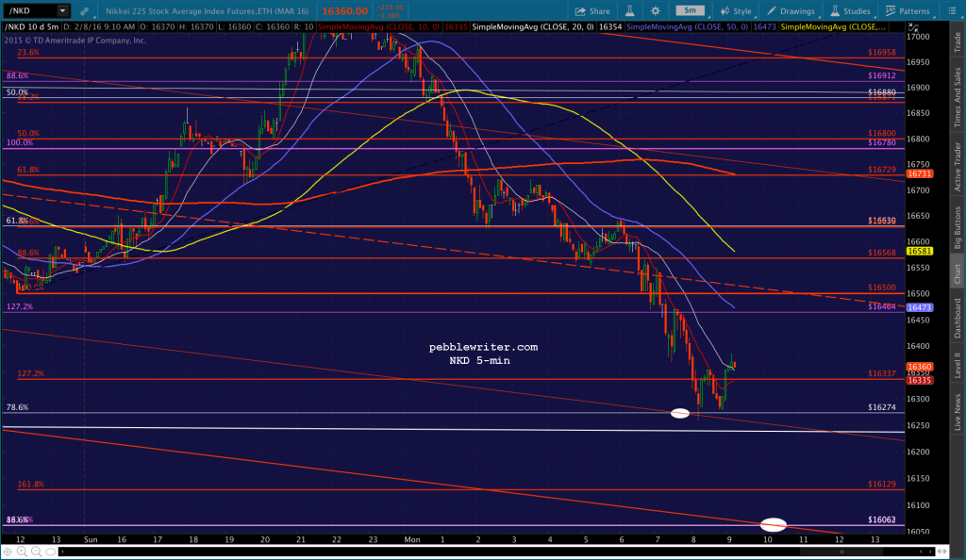Click the white oval marker near 16274

click(x=679, y=414)
